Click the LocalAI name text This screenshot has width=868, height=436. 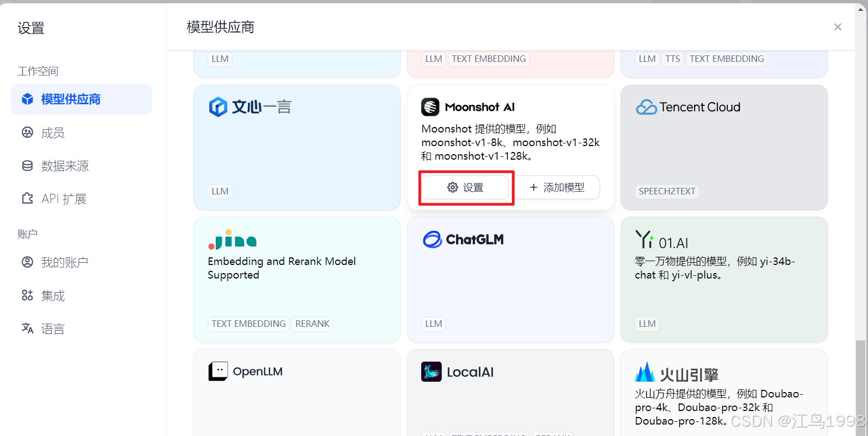tap(470, 372)
